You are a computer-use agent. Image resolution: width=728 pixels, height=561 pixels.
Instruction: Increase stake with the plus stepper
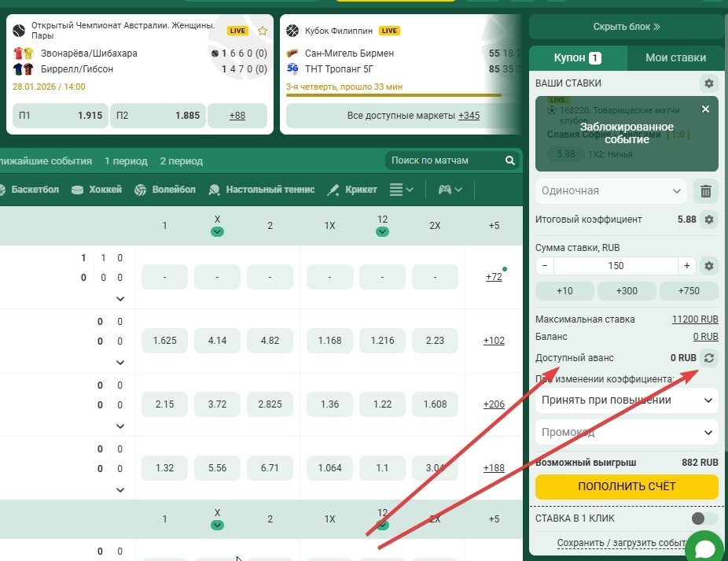(687, 266)
